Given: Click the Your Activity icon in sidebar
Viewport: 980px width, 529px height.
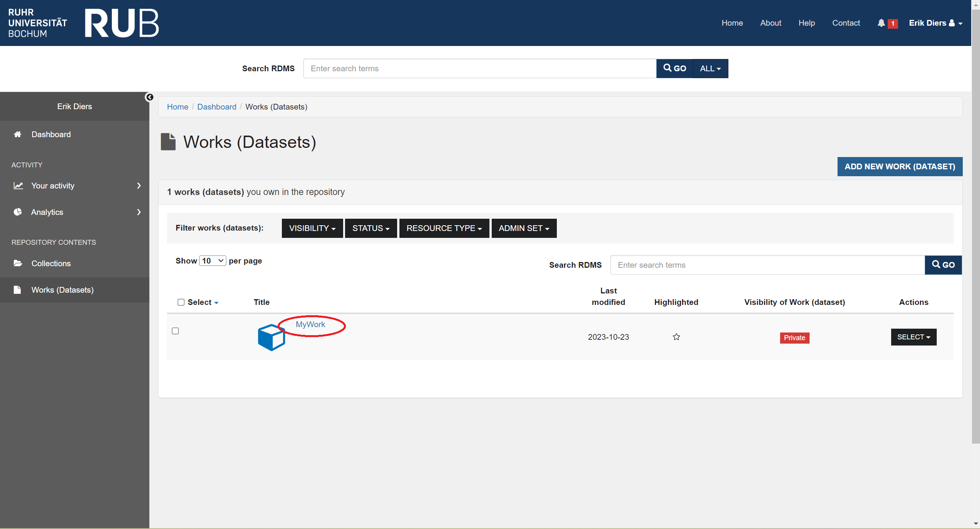Looking at the screenshot, I should [18, 186].
